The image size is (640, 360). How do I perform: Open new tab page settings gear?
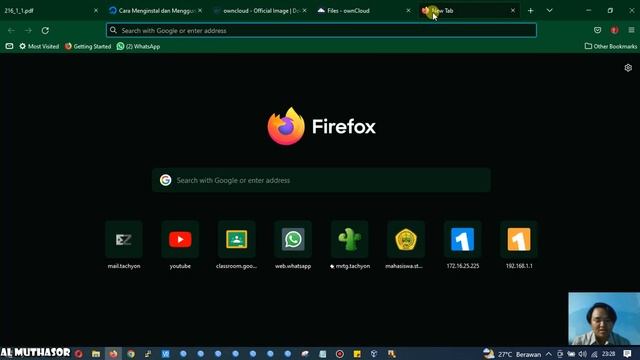click(628, 68)
